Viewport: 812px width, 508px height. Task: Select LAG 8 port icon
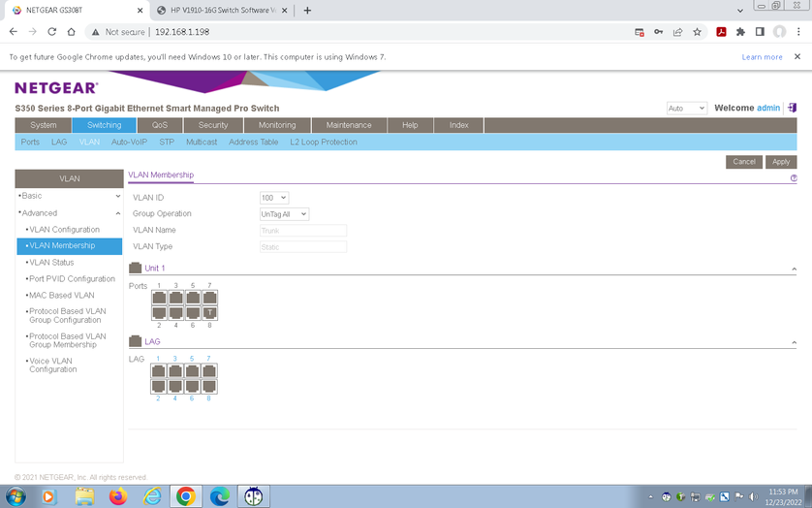tap(209, 386)
